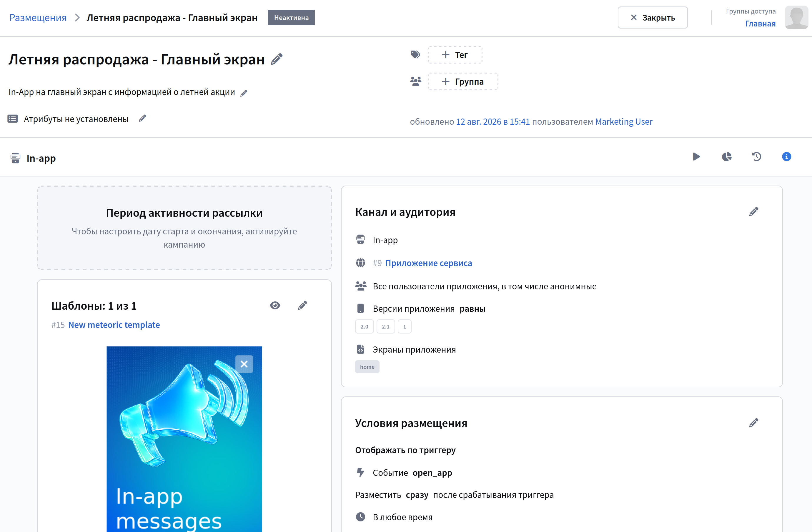Viewport: 812px width, 532px height.
Task: Click the version chip labeled 1
Action: tap(405, 326)
